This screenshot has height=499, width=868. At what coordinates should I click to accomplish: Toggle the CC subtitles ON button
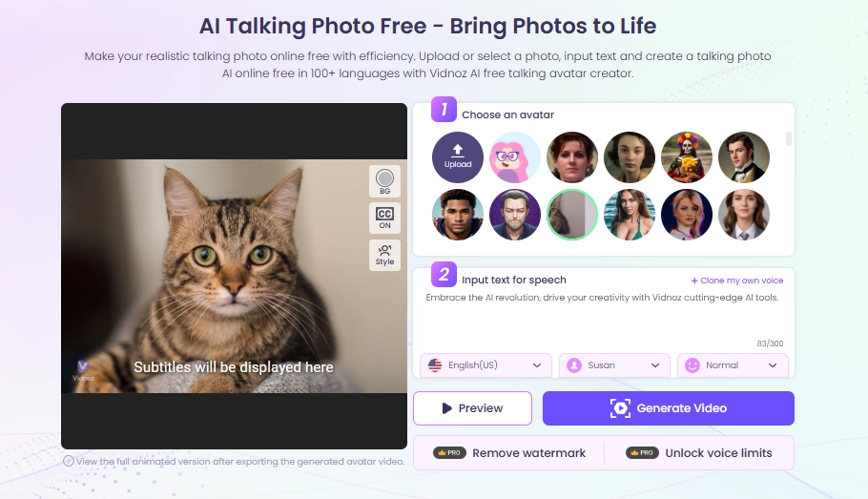coord(384,218)
